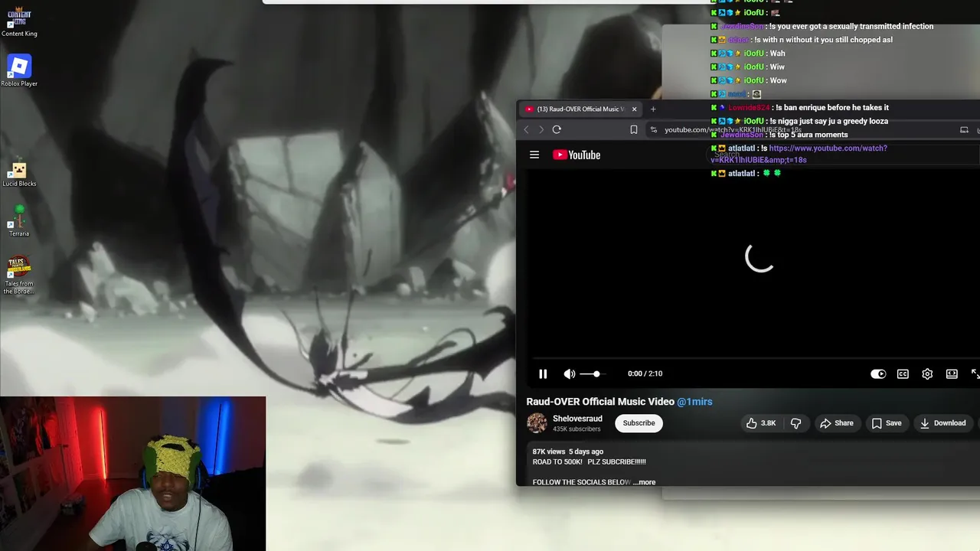The width and height of the screenshot is (980, 551).
Task: Open Tales from the Borderlands shortcut
Action: pos(19,275)
